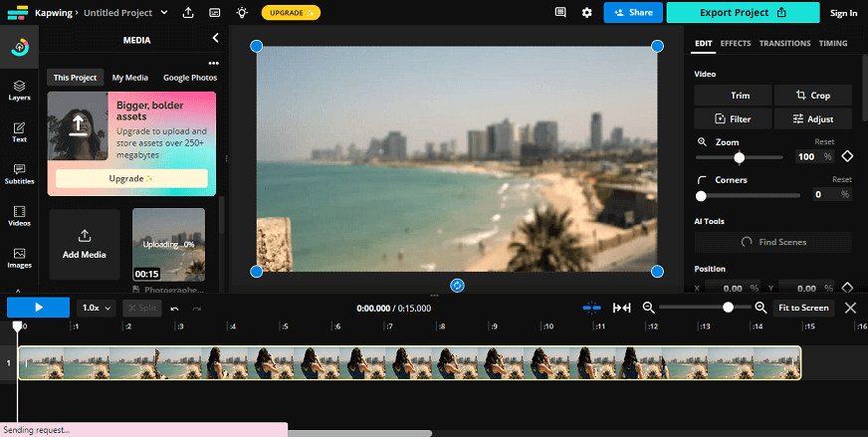The height and width of the screenshot is (437, 868).
Task: Open the settings gear icon
Action: click(586, 13)
